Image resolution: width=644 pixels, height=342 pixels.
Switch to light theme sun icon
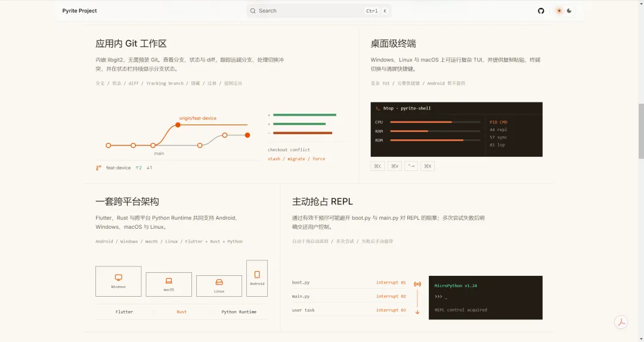click(x=559, y=11)
